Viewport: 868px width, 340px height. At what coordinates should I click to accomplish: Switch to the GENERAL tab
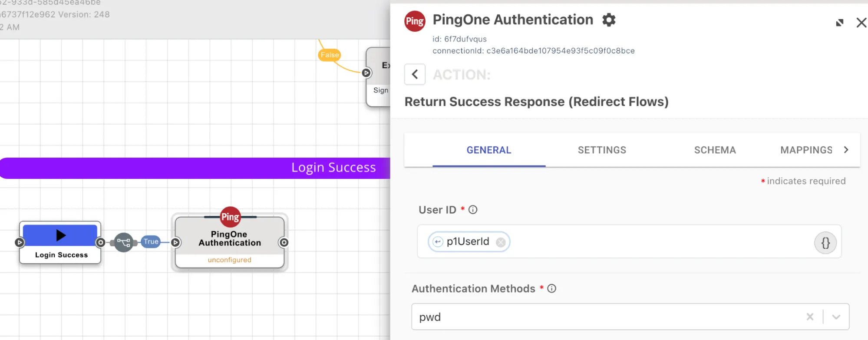click(489, 150)
